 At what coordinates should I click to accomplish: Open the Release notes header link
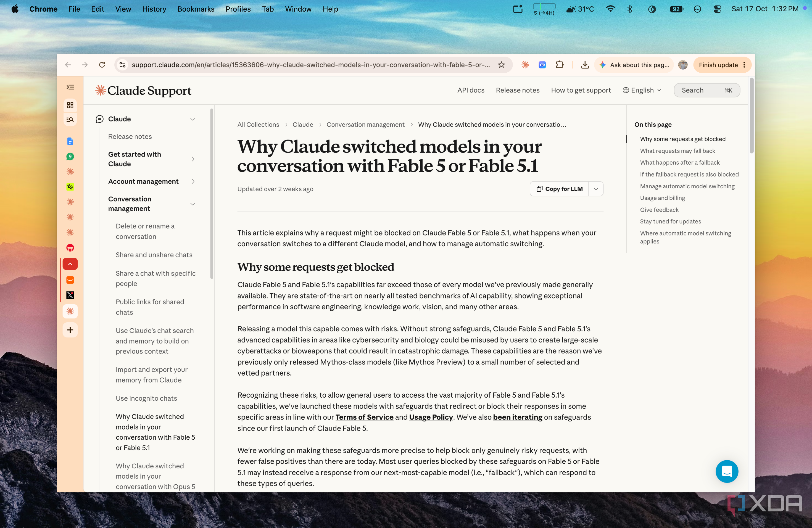(x=518, y=90)
